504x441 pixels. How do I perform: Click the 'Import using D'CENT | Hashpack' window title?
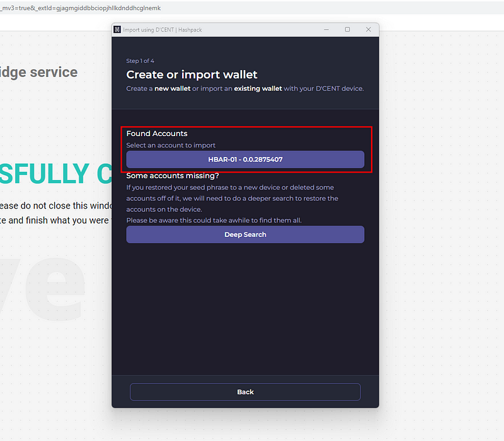[x=163, y=30]
